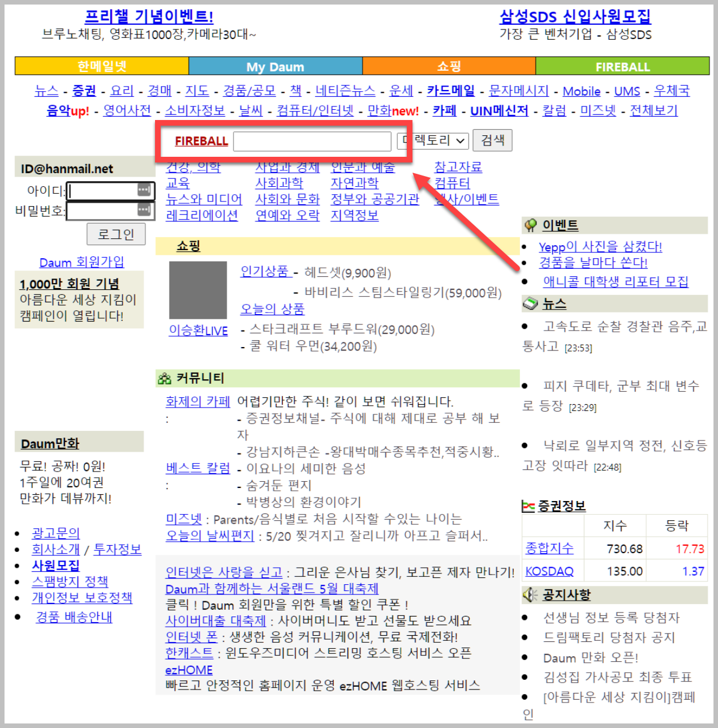Open the 투자정보 footer link

coord(117,549)
